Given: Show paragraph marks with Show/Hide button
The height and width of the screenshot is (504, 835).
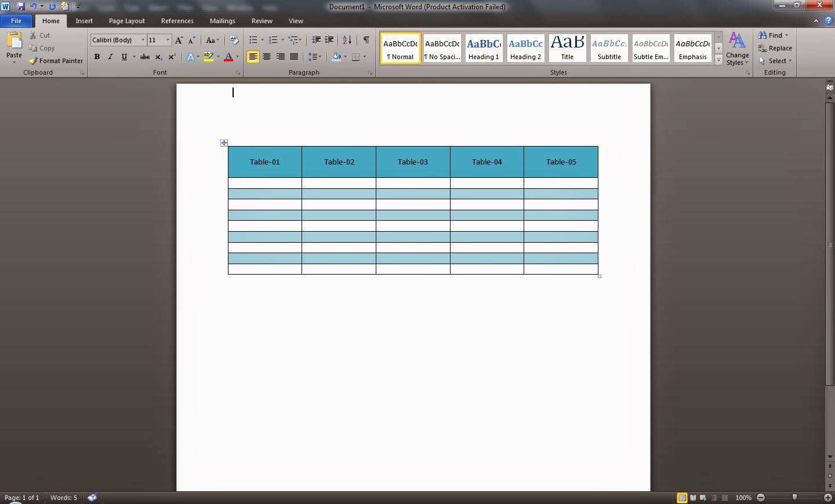Looking at the screenshot, I should coord(365,40).
